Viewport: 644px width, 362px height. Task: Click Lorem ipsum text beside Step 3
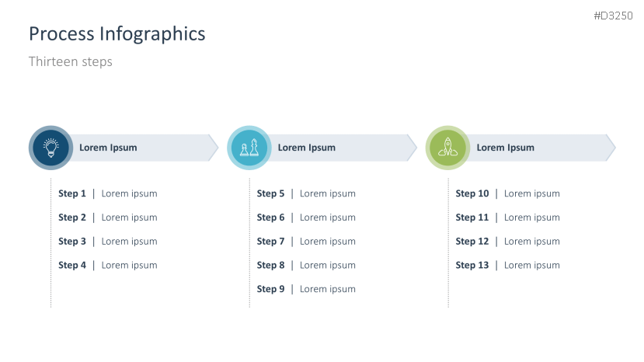pos(129,242)
